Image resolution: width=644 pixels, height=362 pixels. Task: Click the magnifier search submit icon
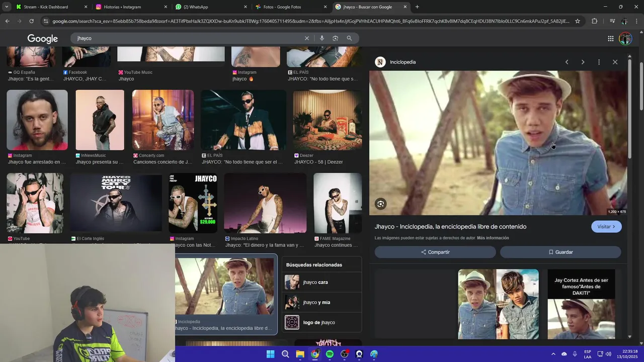coord(349,38)
